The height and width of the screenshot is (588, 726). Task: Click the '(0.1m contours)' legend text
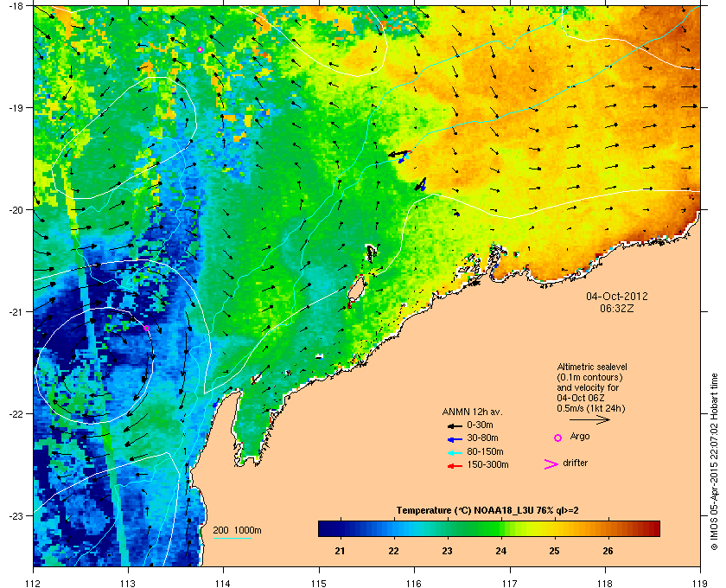click(589, 377)
